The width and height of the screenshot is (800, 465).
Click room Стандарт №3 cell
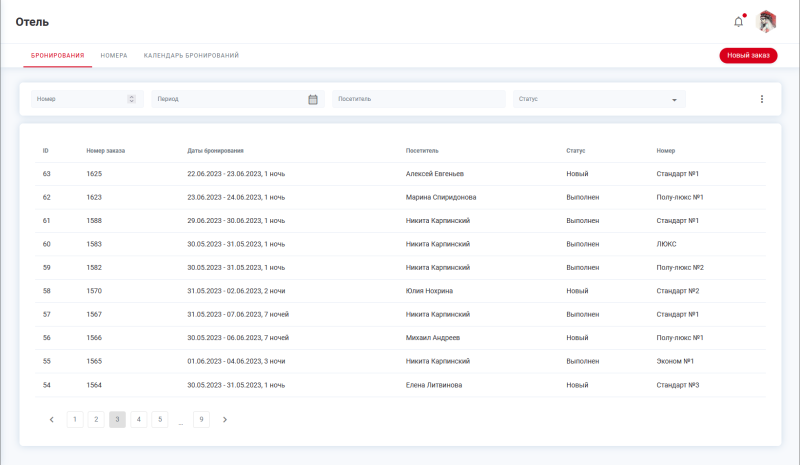[678, 385]
